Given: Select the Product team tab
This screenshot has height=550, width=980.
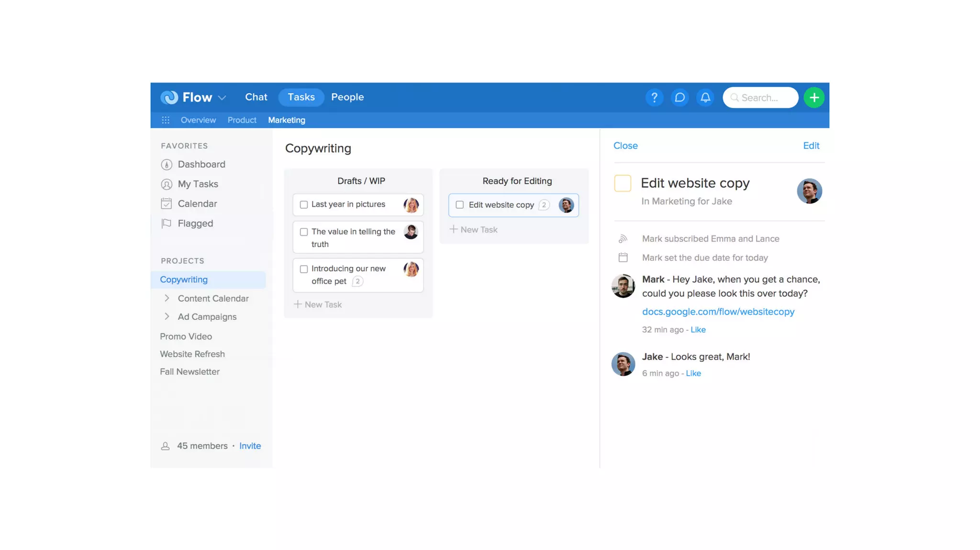Looking at the screenshot, I should (242, 120).
